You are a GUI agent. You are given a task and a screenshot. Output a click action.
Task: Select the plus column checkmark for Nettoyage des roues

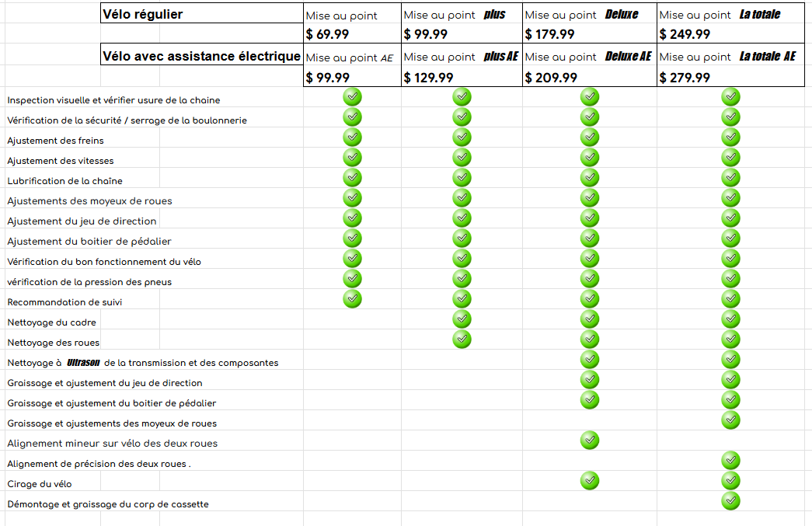coord(462,339)
